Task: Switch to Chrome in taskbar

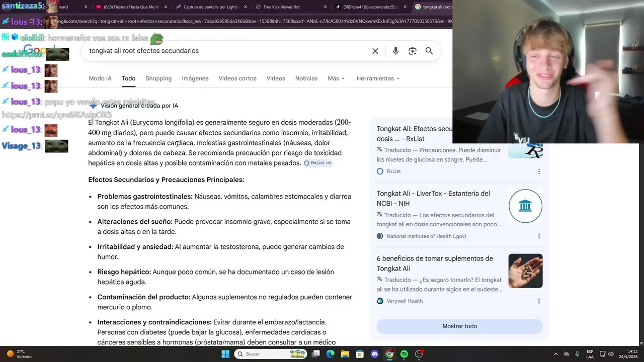Action: pyautogui.click(x=389, y=354)
